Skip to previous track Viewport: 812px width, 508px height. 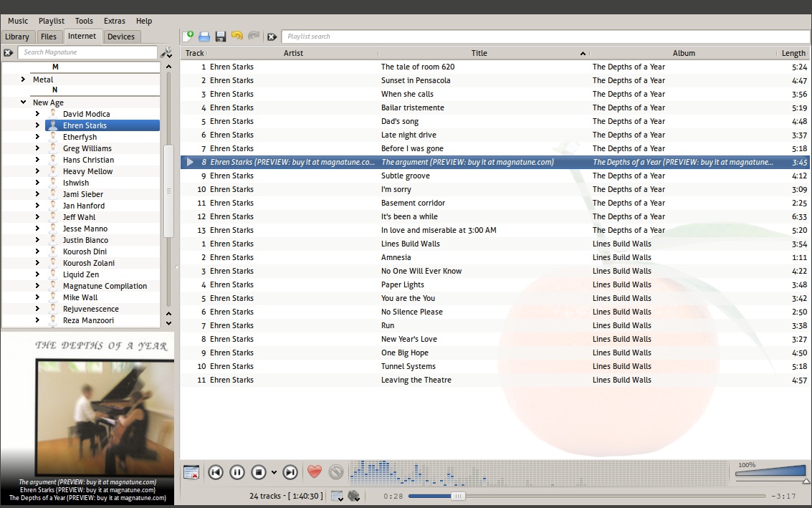point(216,472)
